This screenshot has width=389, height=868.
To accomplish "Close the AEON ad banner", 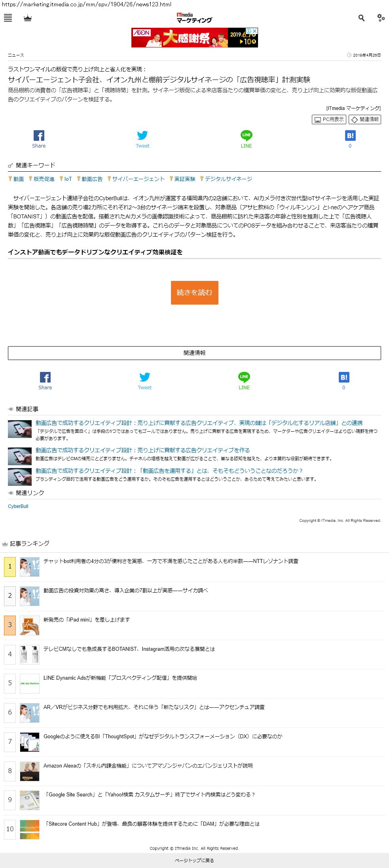I will tap(255, 30).
